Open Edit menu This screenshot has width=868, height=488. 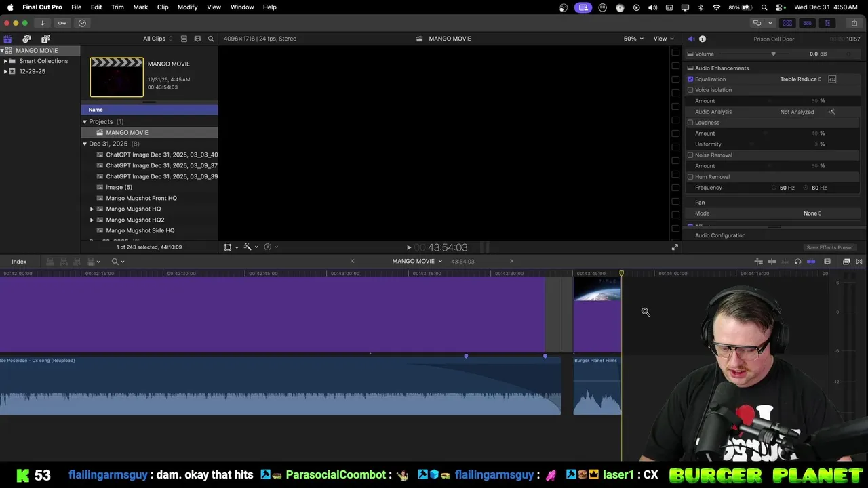point(96,7)
